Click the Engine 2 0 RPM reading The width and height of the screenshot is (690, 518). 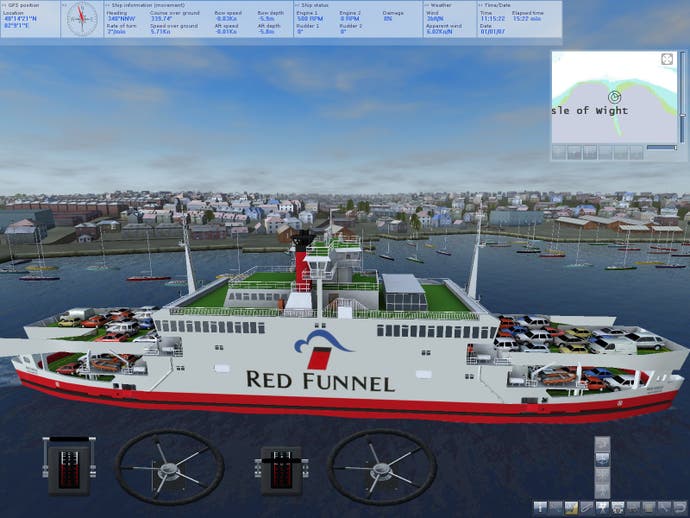click(x=350, y=19)
